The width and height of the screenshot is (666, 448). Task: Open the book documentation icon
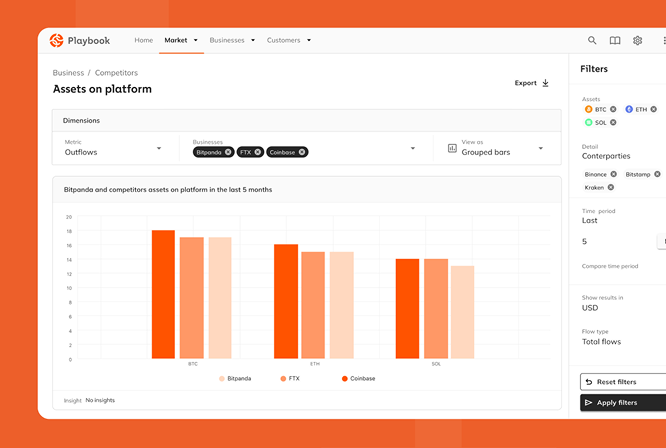[x=615, y=40]
